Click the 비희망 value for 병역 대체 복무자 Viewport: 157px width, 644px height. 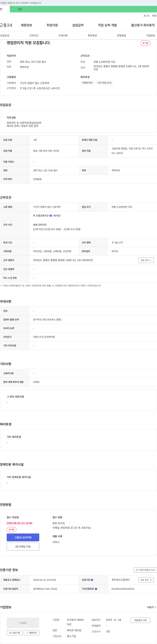tap(36, 382)
